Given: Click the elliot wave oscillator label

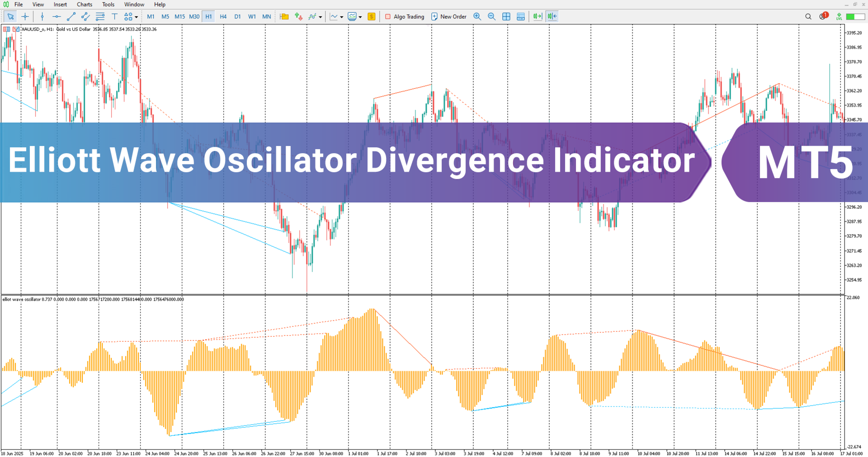Looking at the screenshot, I should tap(21, 299).
